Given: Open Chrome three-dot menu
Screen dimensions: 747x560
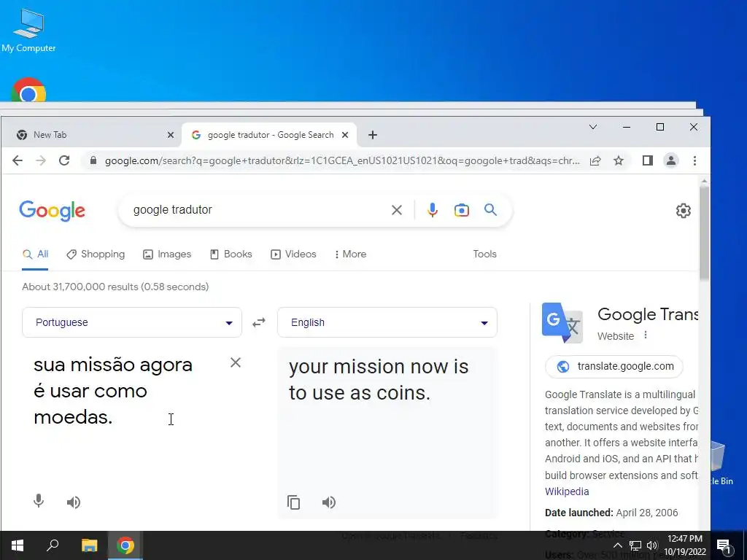Looking at the screenshot, I should (x=694, y=160).
